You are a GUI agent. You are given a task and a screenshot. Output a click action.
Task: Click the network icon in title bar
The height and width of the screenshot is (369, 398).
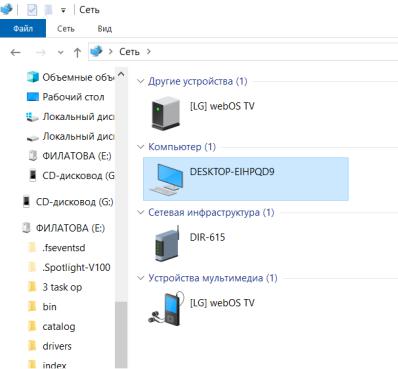[x=5, y=9]
